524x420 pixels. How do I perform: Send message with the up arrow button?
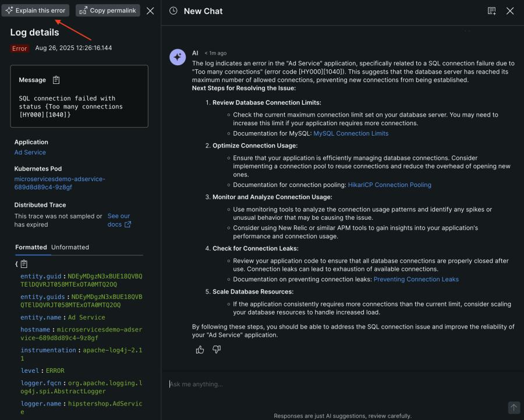(x=514, y=407)
